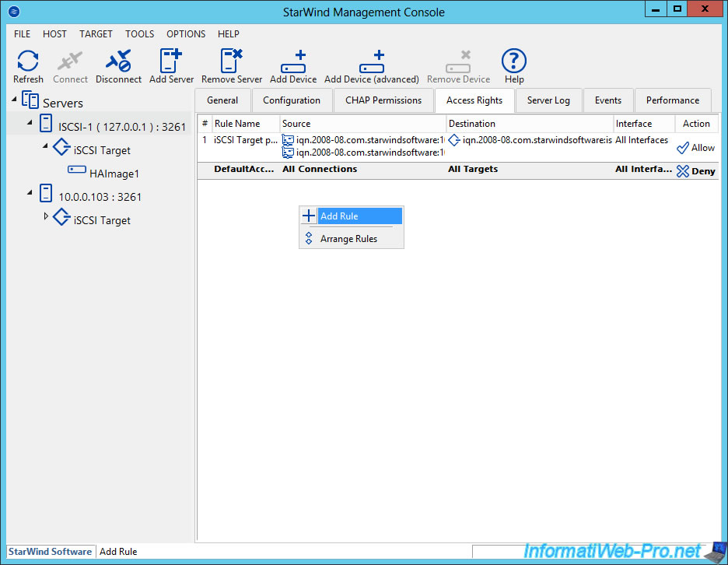Click the Rule Name column header
The image size is (728, 565).
tap(246, 124)
